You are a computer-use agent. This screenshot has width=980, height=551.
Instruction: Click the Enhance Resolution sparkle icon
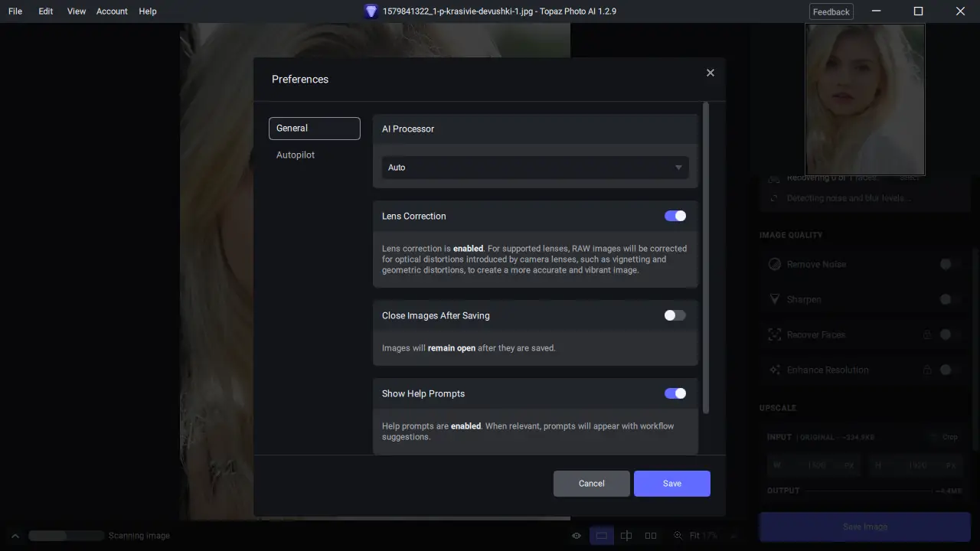[774, 370]
